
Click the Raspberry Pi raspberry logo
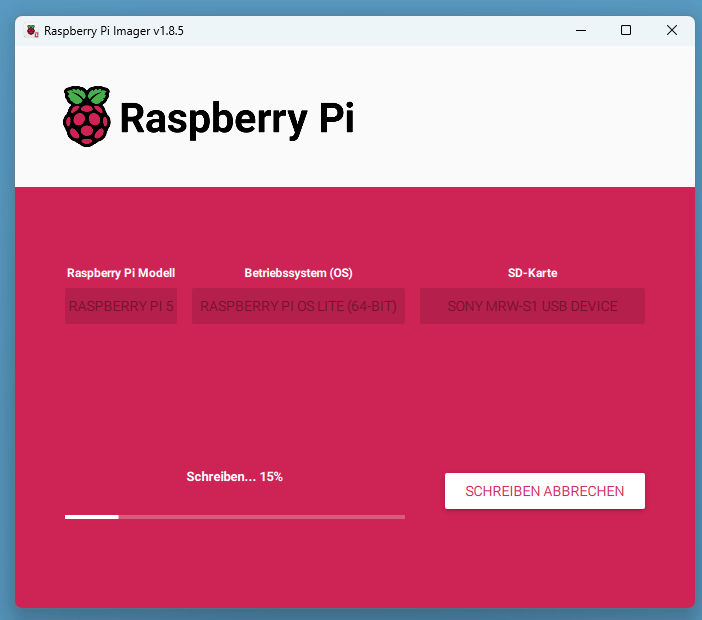point(86,116)
